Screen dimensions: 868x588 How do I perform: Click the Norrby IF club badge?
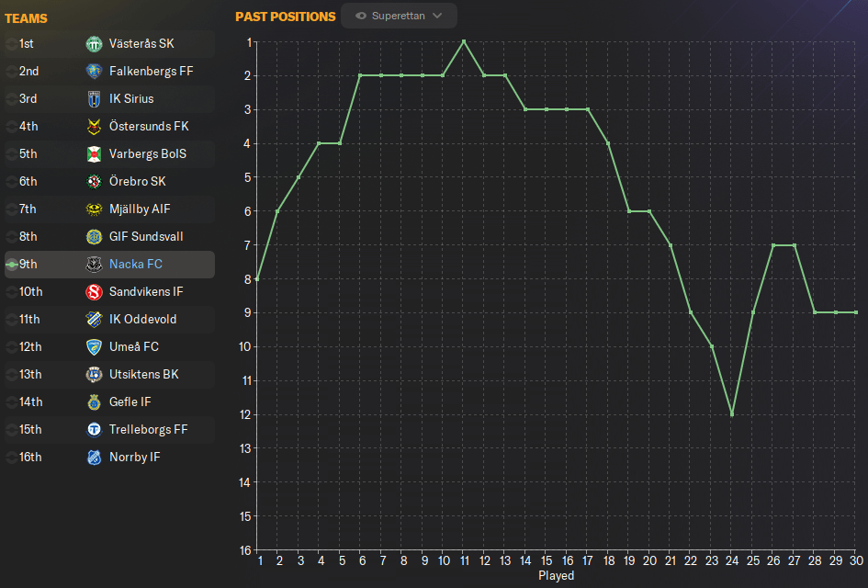pyautogui.click(x=94, y=457)
